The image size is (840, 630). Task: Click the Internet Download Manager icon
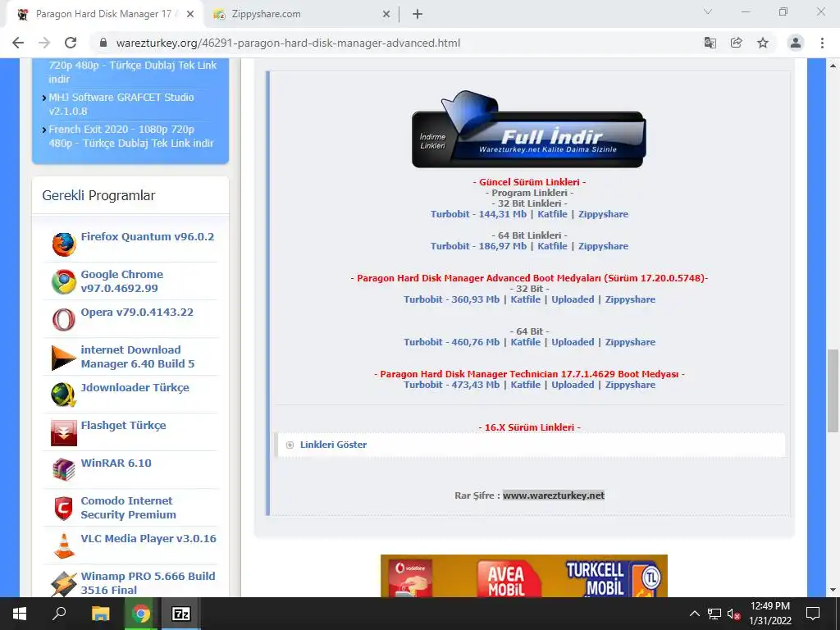[x=64, y=358]
